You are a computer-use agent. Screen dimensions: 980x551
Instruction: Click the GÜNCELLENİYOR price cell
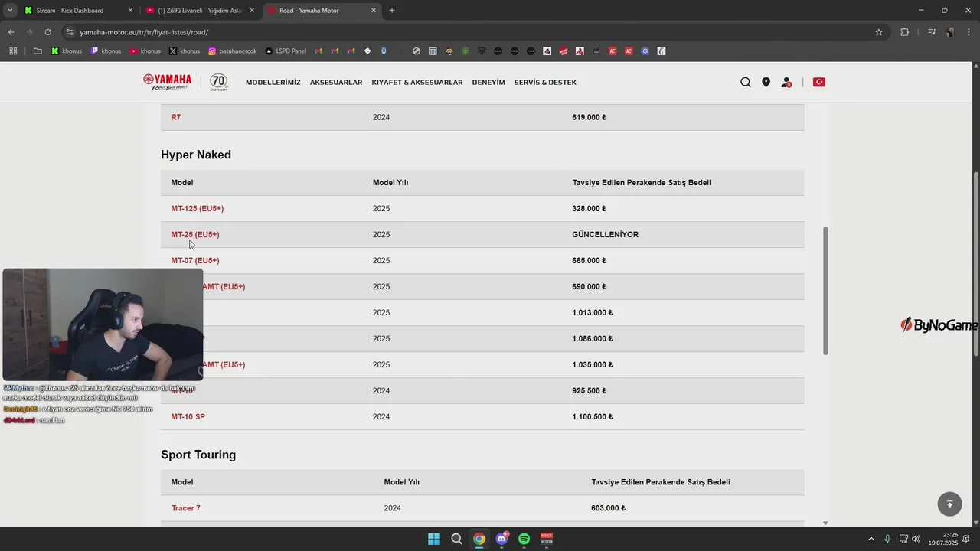(605, 234)
